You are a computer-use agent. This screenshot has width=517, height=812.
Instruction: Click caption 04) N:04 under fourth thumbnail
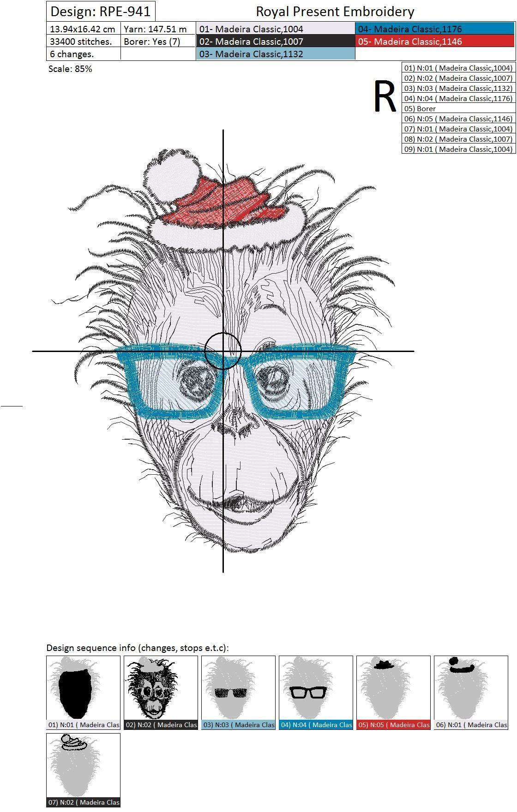pyautogui.click(x=316, y=725)
